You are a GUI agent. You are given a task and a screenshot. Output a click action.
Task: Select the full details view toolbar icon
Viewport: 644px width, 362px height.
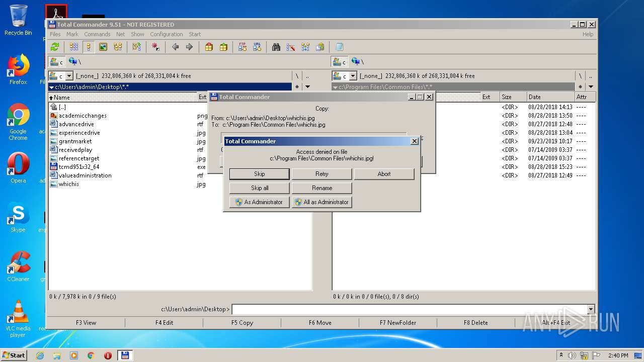point(89,47)
